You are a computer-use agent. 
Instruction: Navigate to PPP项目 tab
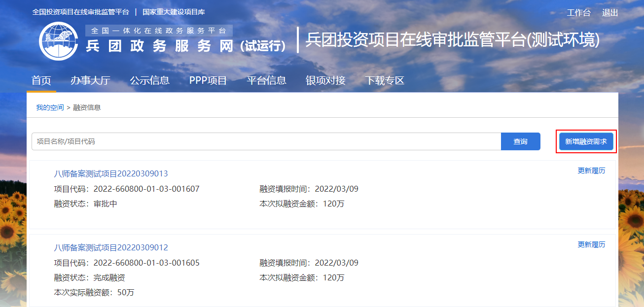tap(208, 81)
